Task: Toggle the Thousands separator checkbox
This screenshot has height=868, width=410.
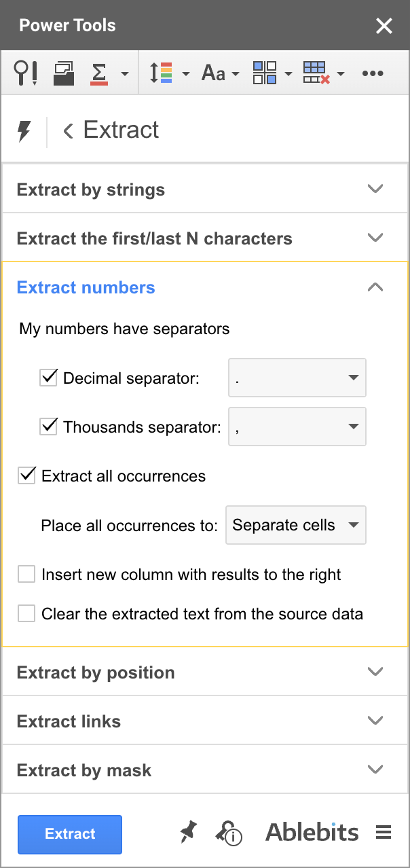Action: click(48, 427)
